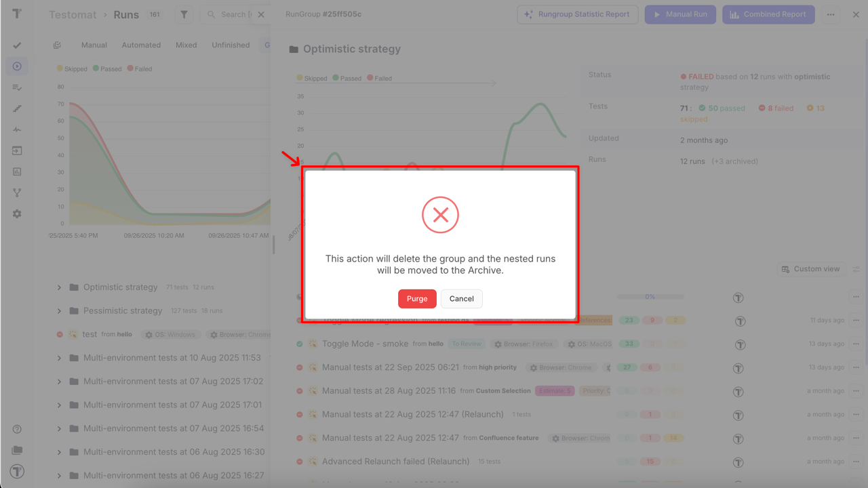The height and width of the screenshot is (488, 868).
Task: Open the Settings gear in sidebar
Action: point(17,214)
